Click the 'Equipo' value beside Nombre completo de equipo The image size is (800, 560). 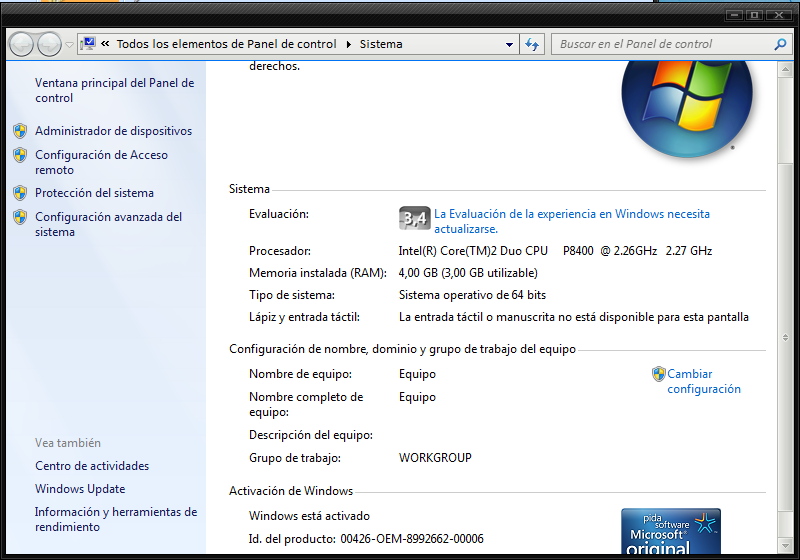point(417,397)
